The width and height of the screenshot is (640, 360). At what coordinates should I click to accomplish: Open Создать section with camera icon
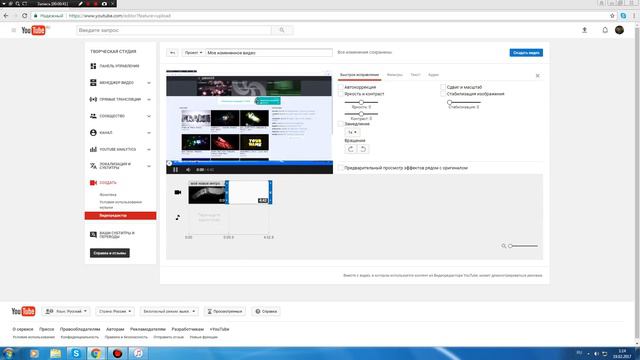tap(103, 183)
